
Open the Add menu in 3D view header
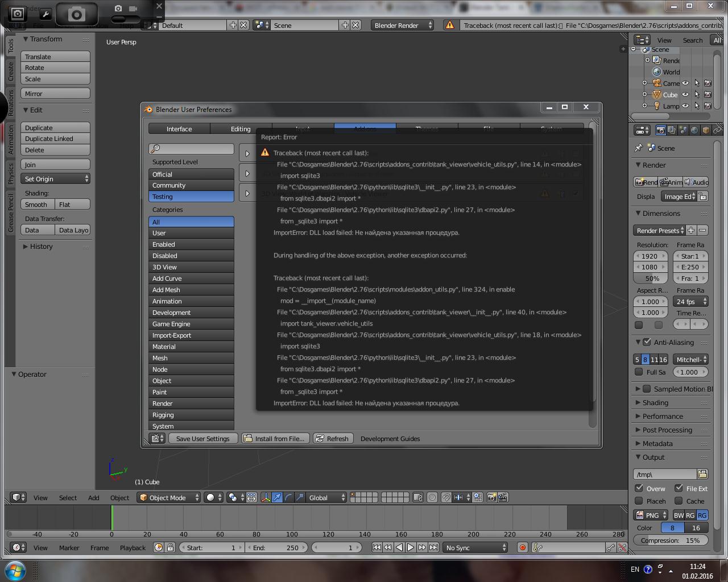point(94,497)
